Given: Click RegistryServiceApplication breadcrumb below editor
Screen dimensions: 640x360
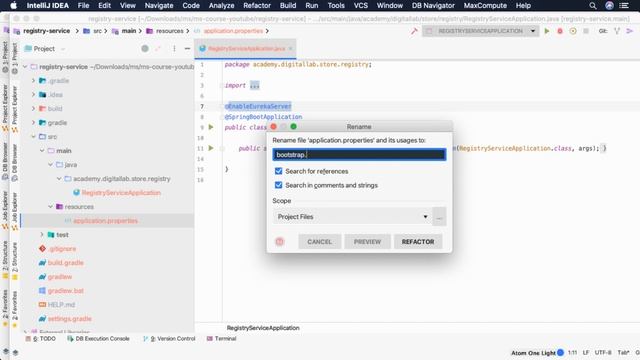Looking at the screenshot, I should pos(263,328).
